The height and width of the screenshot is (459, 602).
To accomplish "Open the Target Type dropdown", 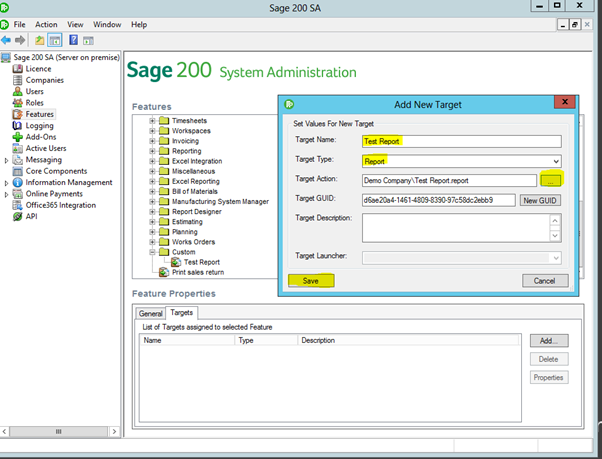I will coord(556,162).
